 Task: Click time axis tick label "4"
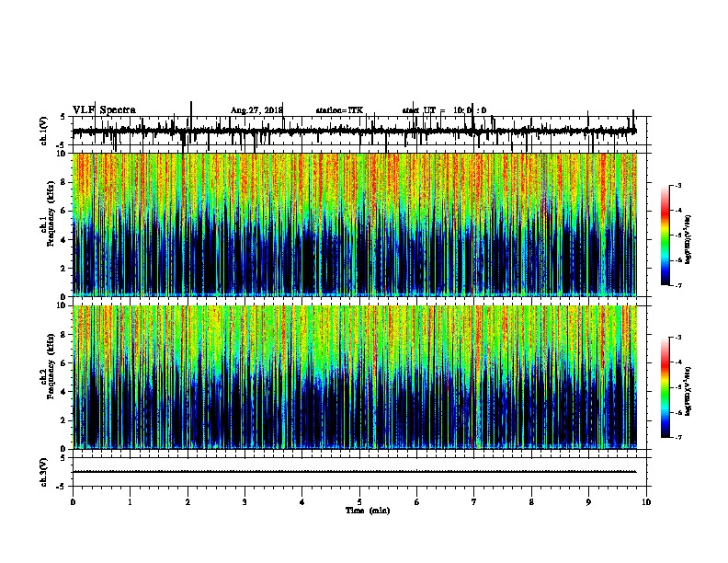pyautogui.click(x=302, y=502)
